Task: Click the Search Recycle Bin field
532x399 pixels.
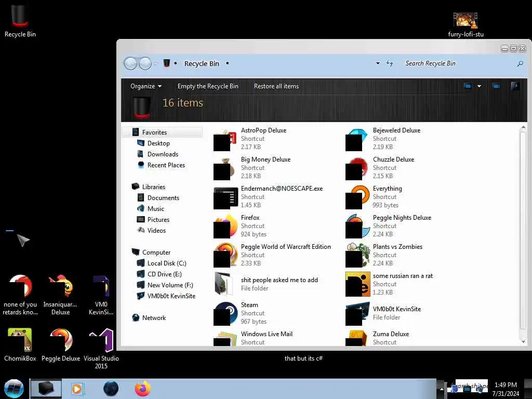Action: point(458,63)
